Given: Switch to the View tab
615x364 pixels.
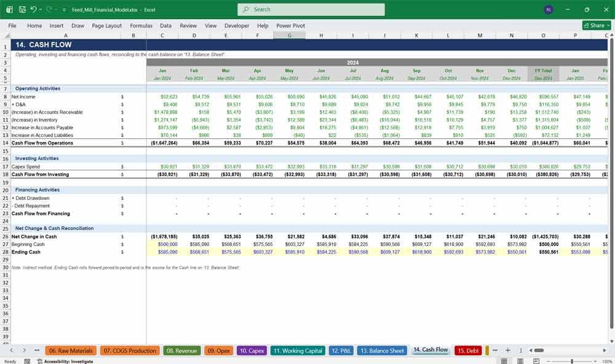Looking at the screenshot, I should 210,25.
